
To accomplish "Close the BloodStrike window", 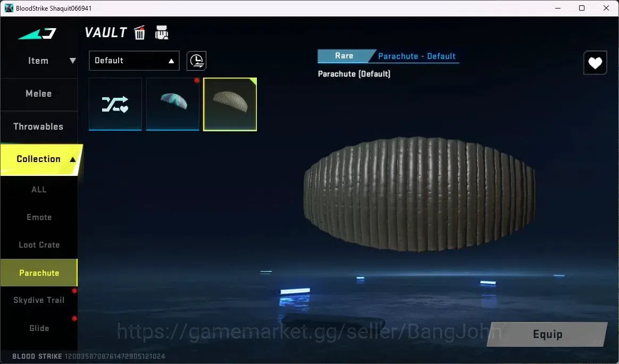I will click(606, 8).
